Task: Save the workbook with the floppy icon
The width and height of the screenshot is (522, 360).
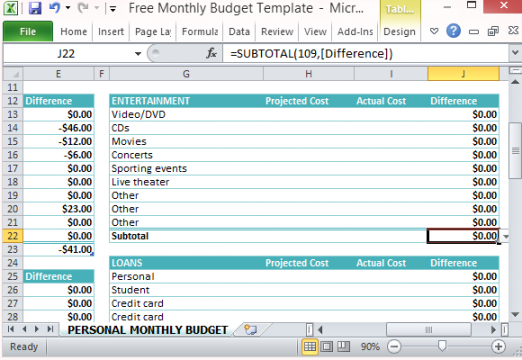Action: [35, 8]
